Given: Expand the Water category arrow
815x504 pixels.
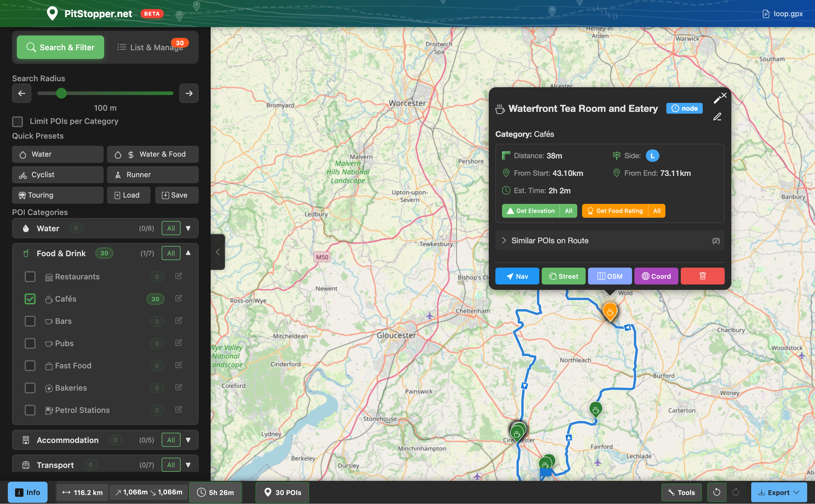Looking at the screenshot, I should point(188,228).
